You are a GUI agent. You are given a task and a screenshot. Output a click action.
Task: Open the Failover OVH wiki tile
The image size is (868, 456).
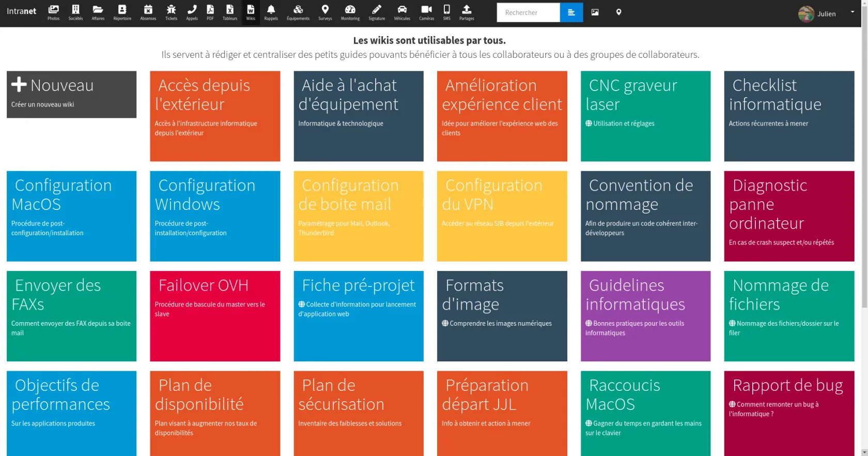click(x=215, y=315)
